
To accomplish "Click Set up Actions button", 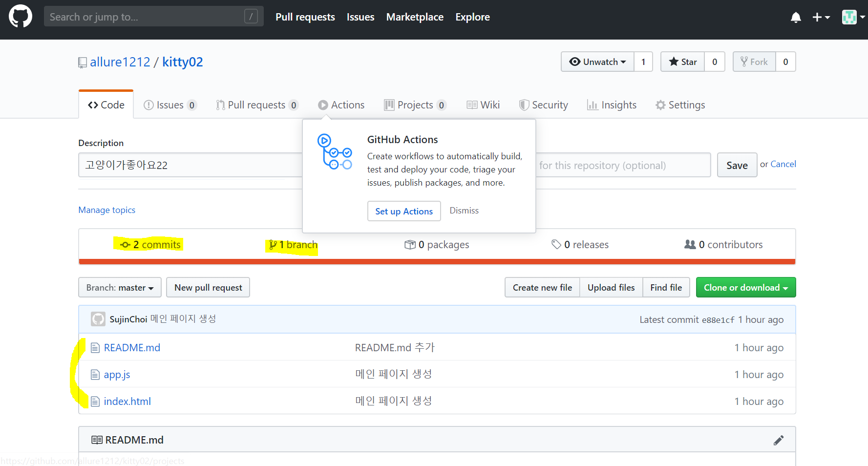I will tap(404, 211).
